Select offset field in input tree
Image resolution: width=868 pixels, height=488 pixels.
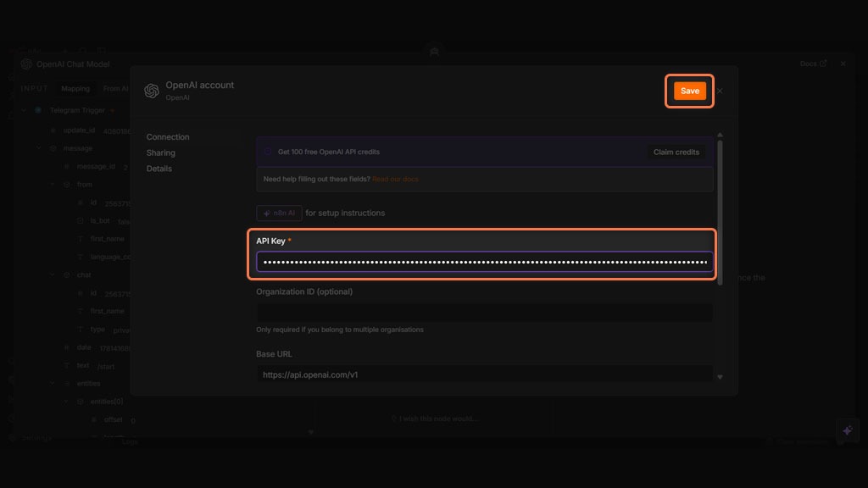point(113,419)
